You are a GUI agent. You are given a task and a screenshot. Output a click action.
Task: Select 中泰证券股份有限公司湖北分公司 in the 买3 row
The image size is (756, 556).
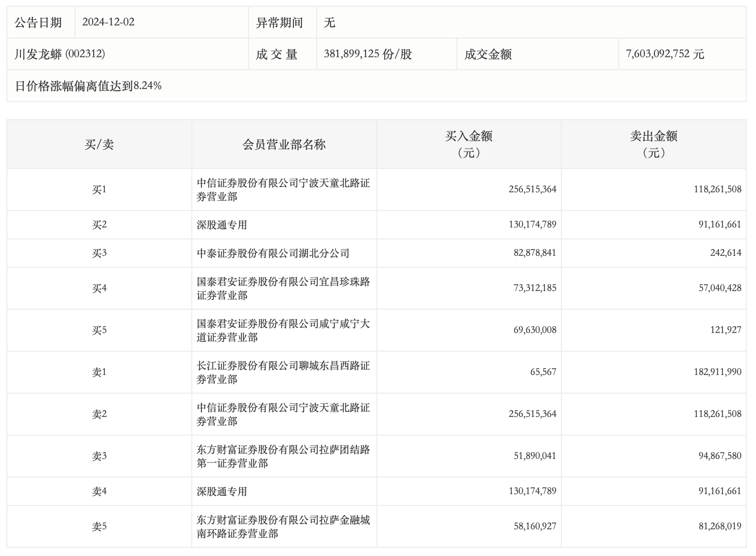[273, 253]
